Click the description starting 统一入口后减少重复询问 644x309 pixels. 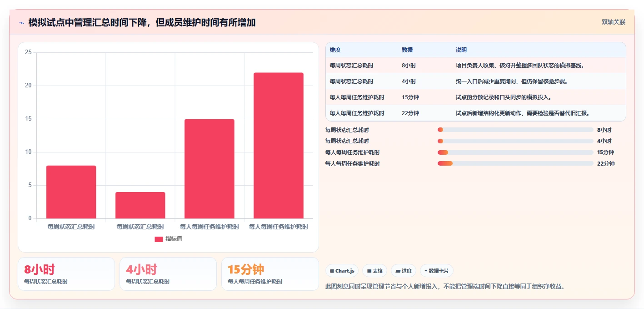(x=513, y=81)
